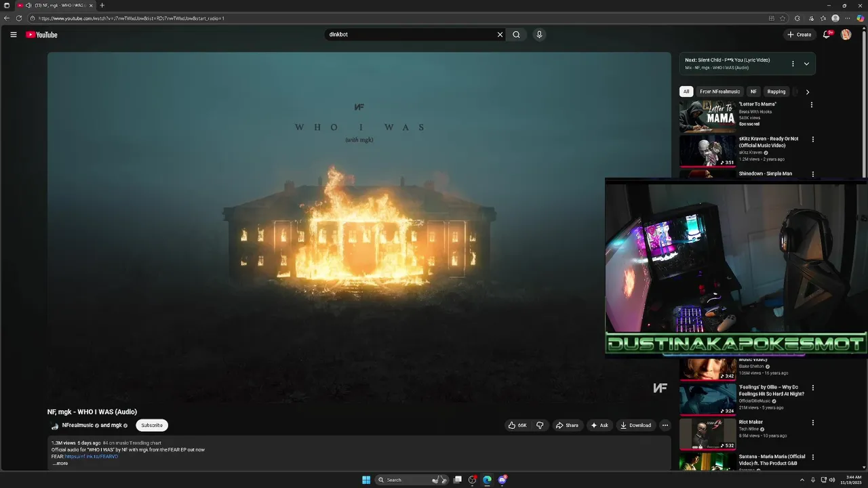Select the 'NF' filter chip
Screen dimensions: 868x488
tap(753, 91)
